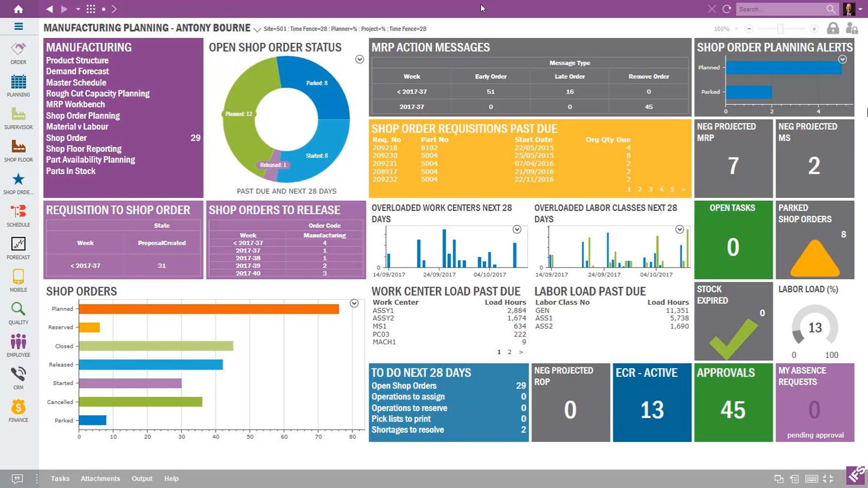Expand Shop Order Planning Alerts chart options

point(842,59)
